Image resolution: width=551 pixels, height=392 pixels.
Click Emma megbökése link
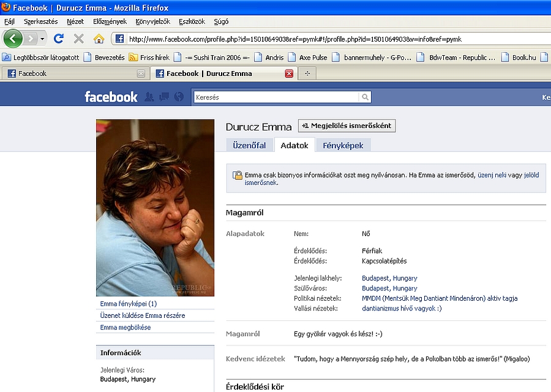click(126, 328)
